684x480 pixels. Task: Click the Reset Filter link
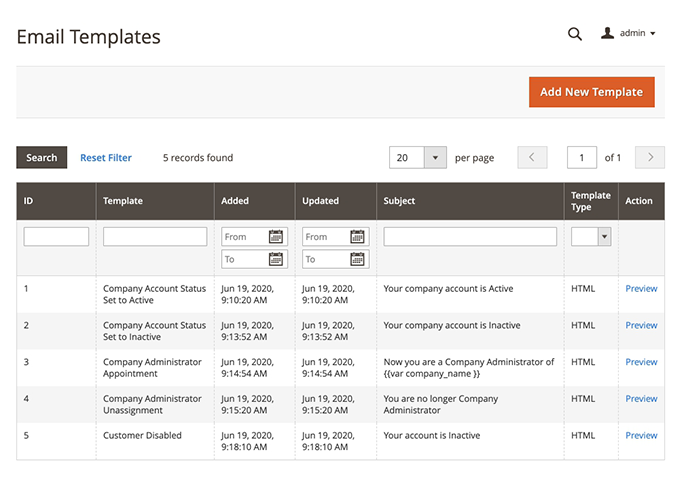(106, 158)
